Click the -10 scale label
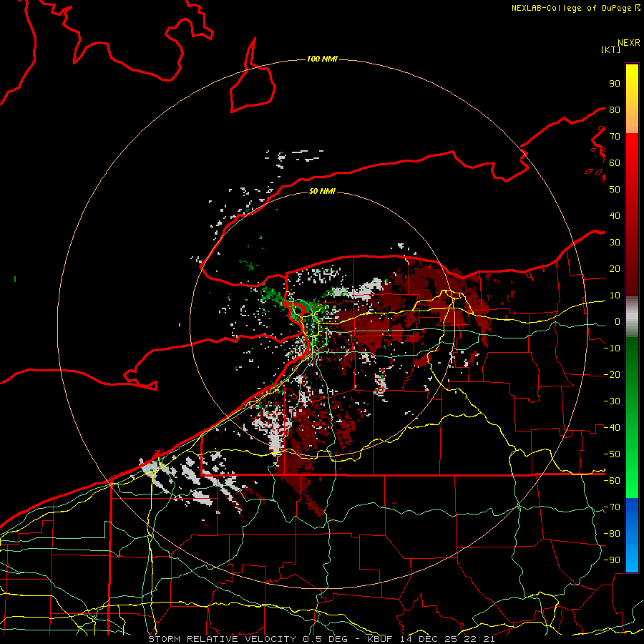Screen dimensions: 644x644 (612, 348)
